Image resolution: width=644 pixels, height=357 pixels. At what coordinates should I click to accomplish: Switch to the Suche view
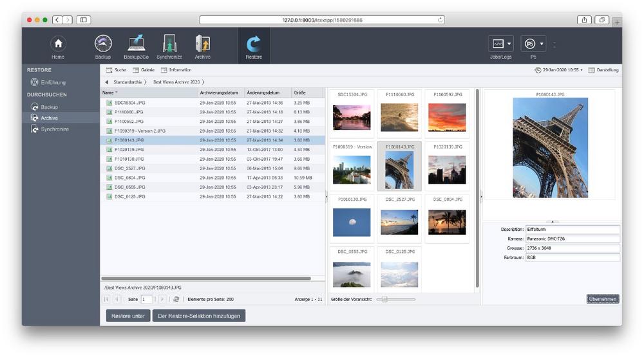pyautogui.click(x=116, y=69)
